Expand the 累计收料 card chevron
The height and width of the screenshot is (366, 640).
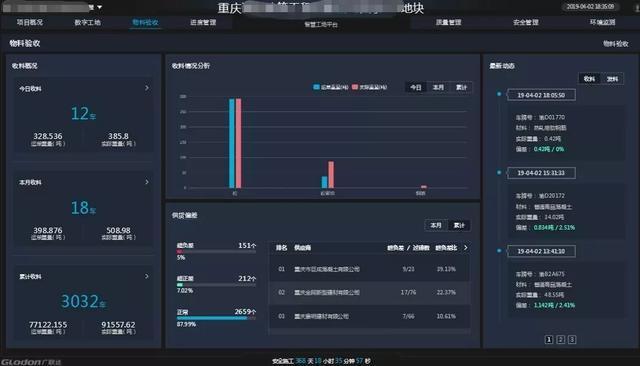(147, 276)
